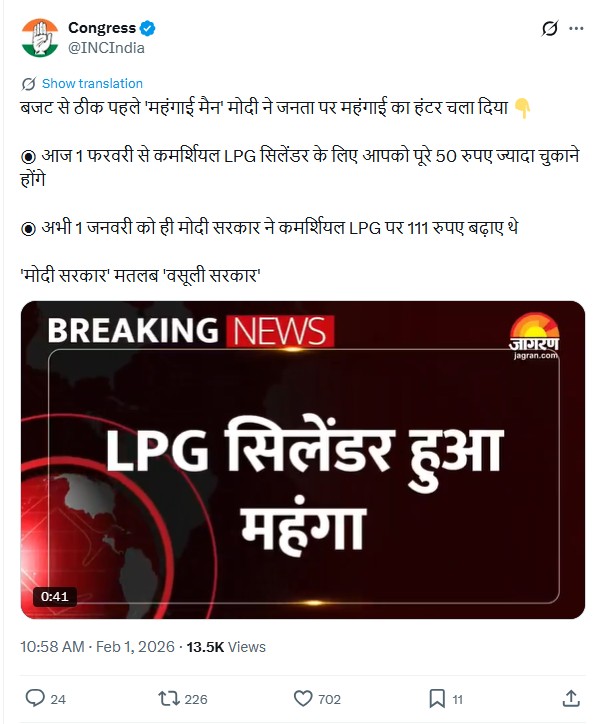Bookmark the post with the bookmark icon
This screenshot has height=724, width=596.
tap(437, 699)
